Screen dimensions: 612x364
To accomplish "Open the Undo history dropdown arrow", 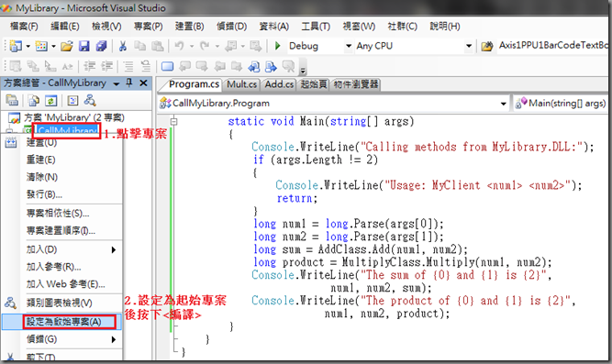I will pos(192,47).
